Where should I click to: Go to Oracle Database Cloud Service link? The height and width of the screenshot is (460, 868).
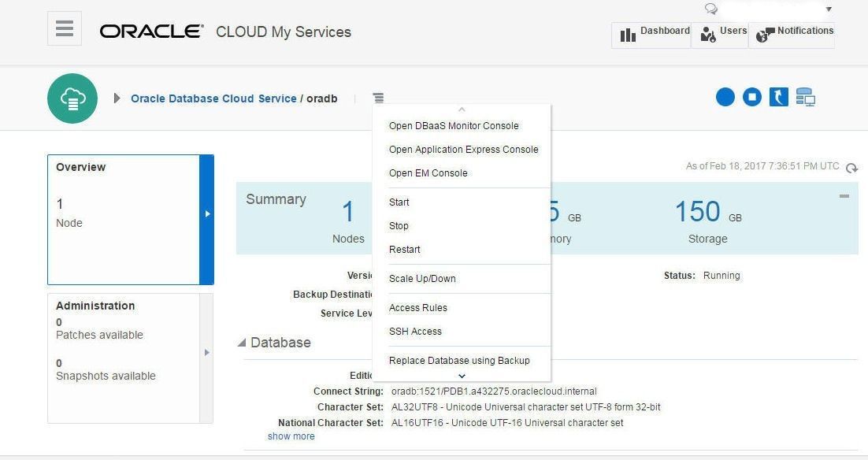213,98
